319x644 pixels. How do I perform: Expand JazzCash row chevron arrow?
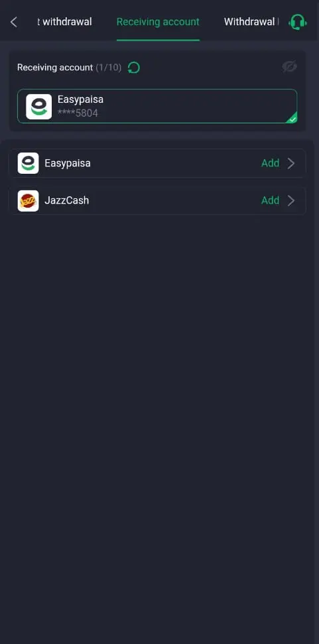[x=291, y=201]
